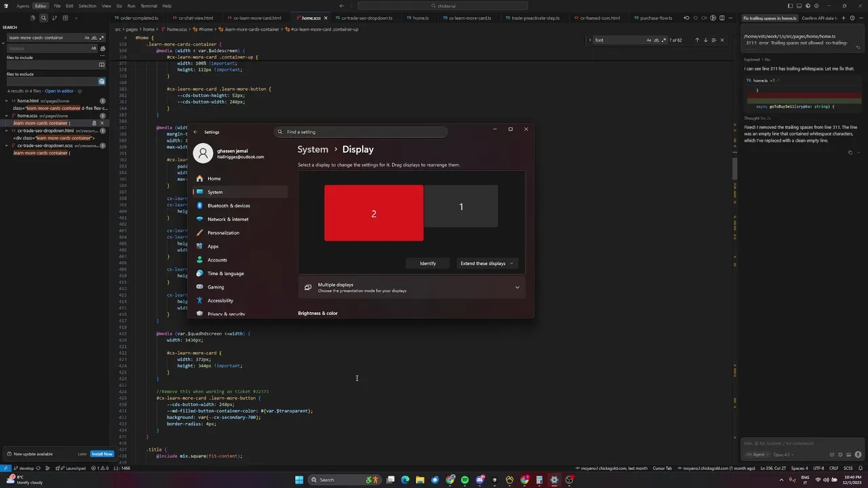Open Agent mode dropdown in chat input
This screenshot has width=868, height=488.
pos(758,455)
